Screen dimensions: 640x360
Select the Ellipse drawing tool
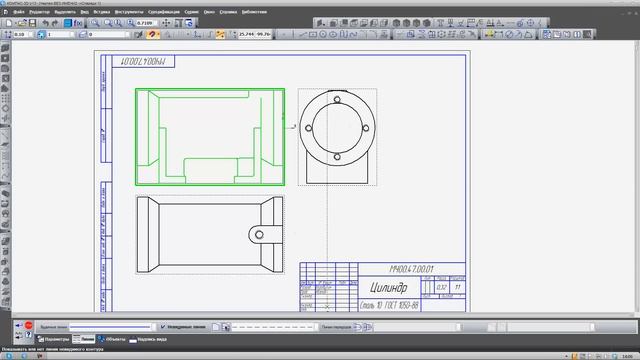(333, 35)
